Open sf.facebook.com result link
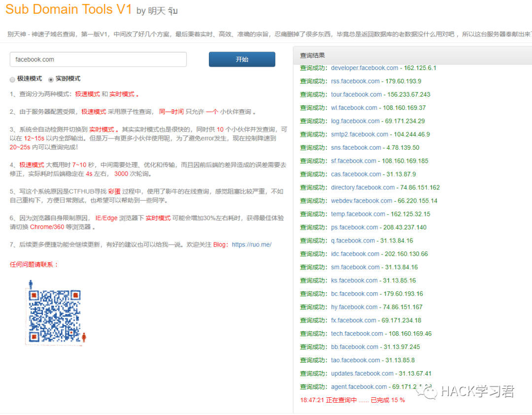Image resolution: width=532 pixels, height=415 pixels. (354, 161)
